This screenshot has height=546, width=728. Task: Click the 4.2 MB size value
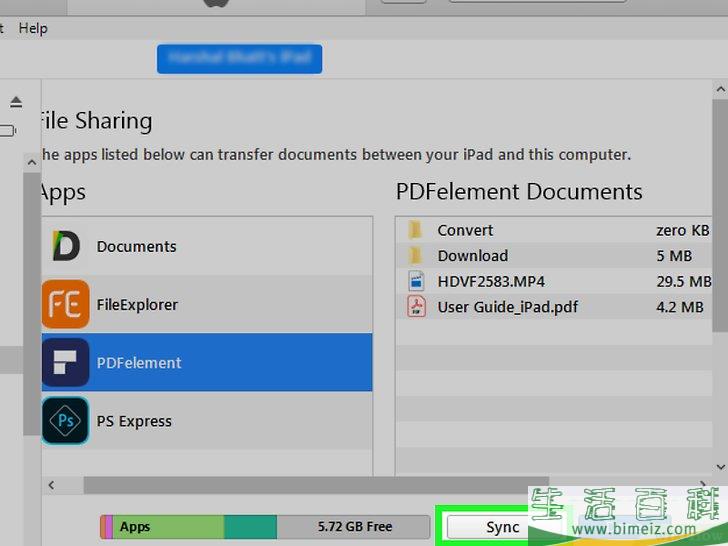click(680, 307)
